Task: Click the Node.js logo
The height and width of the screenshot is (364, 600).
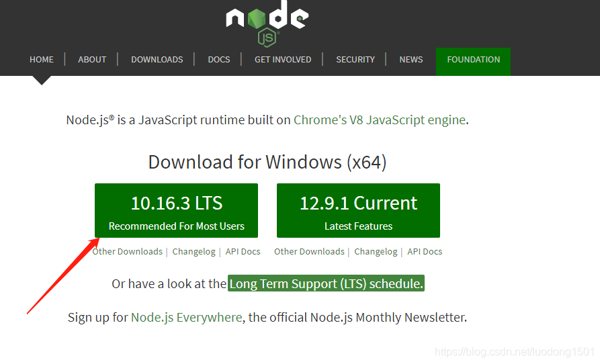Action: 267,23
